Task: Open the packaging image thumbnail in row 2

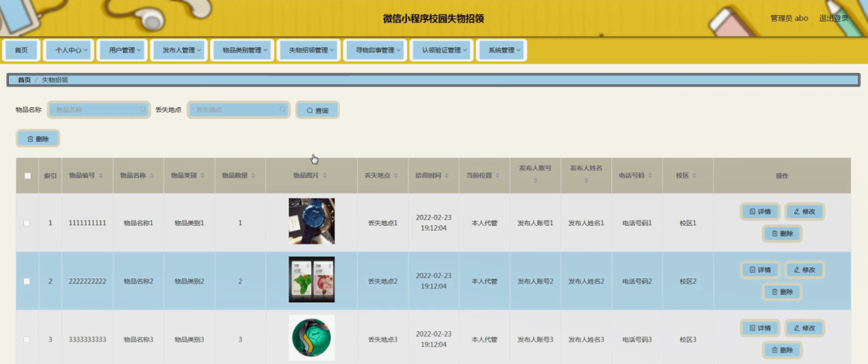Action: [x=311, y=279]
